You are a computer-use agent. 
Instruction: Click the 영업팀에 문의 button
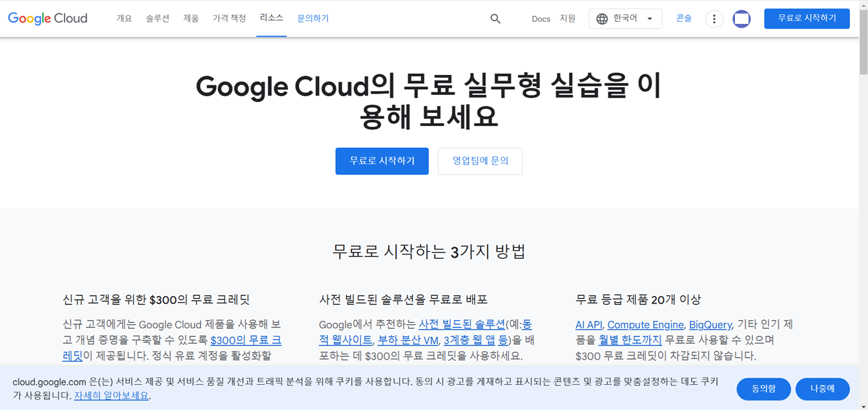click(480, 161)
